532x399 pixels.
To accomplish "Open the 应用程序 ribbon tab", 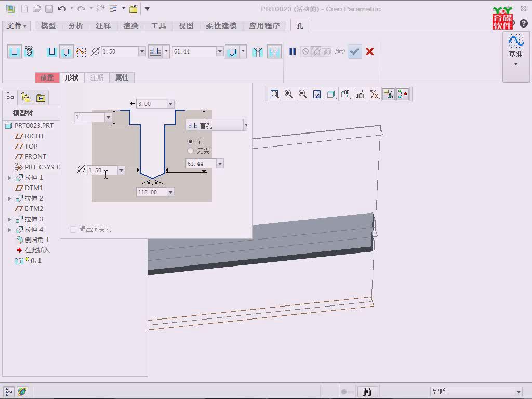I will (264, 26).
